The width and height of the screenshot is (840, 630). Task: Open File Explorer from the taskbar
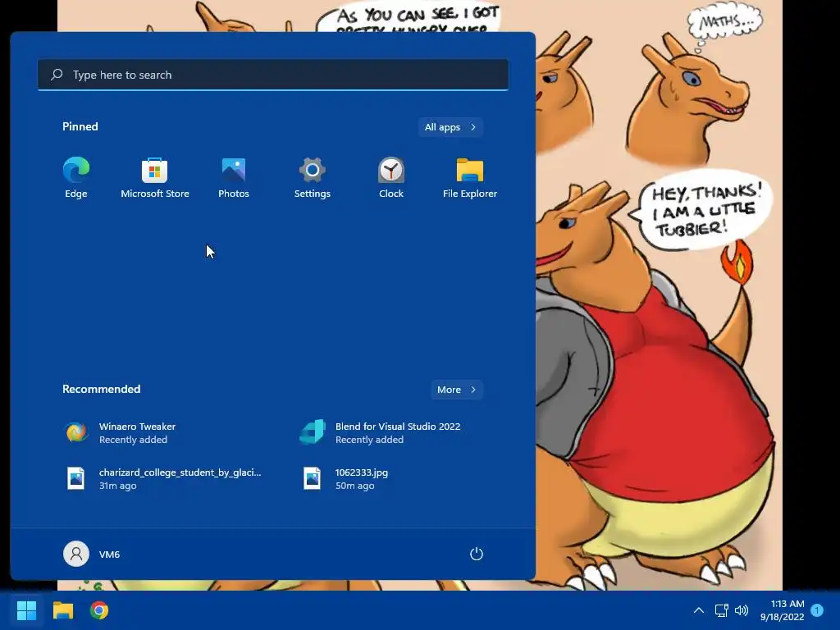click(x=62, y=610)
